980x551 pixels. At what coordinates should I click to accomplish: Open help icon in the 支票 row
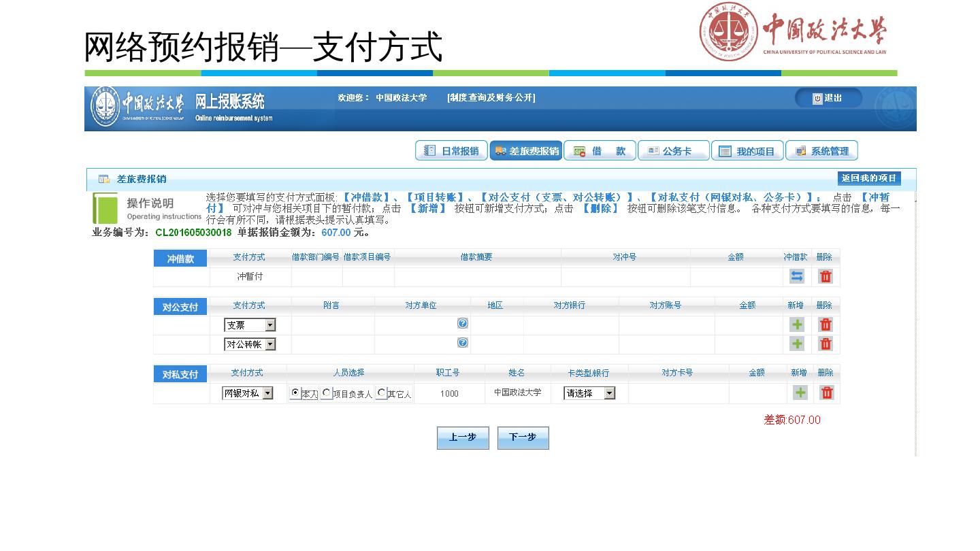pos(463,324)
